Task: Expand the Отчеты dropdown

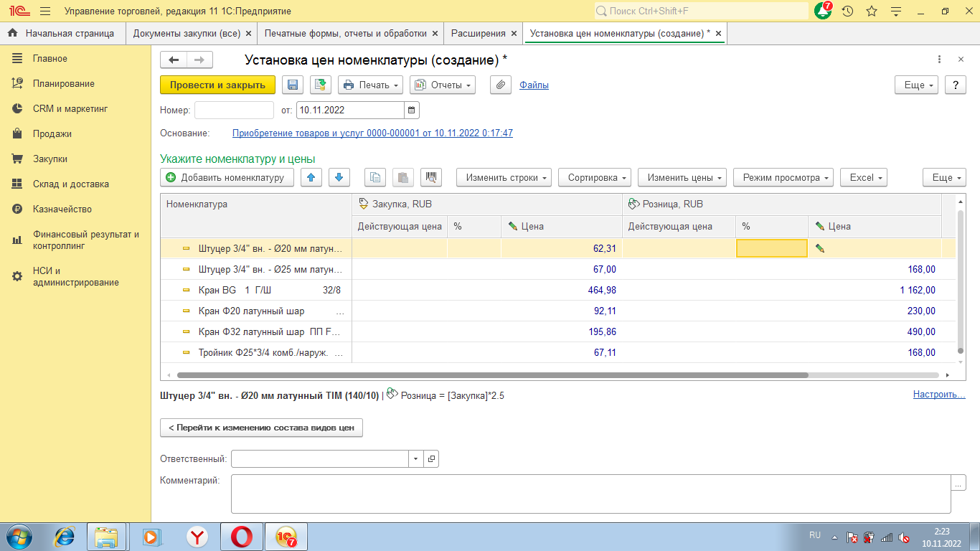Action: [443, 85]
